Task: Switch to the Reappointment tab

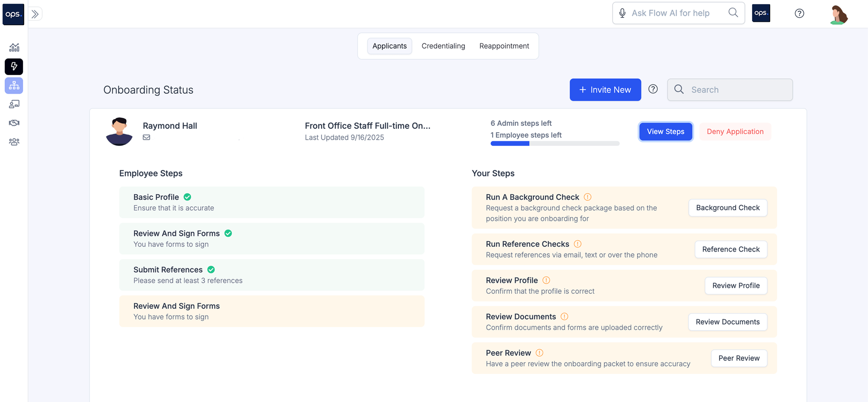Action: [x=504, y=46]
